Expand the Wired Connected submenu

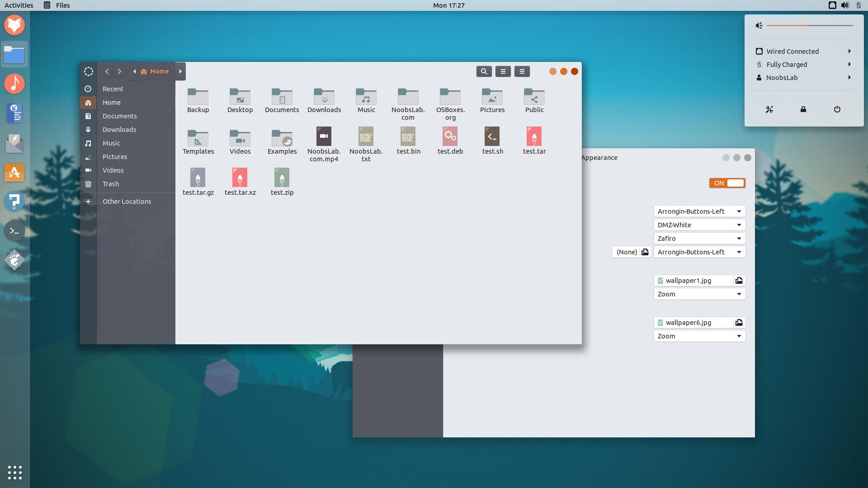(804, 52)
